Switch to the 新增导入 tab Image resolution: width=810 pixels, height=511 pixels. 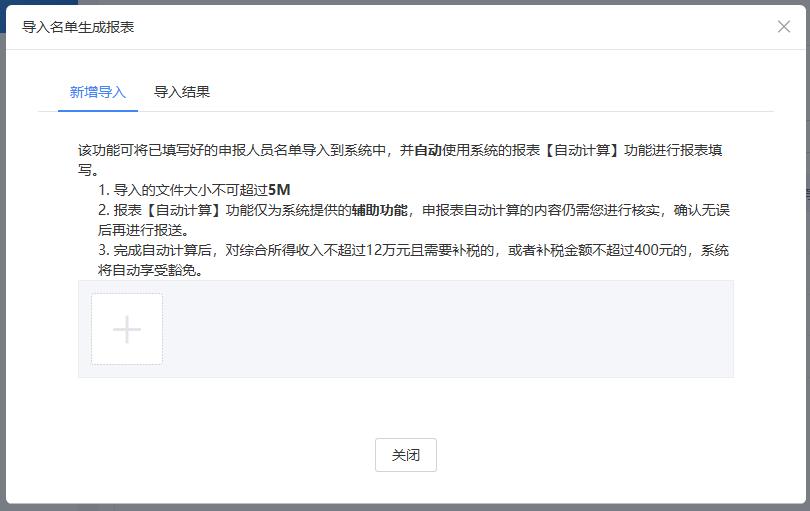pyautogui.click(x=98, y=92)
